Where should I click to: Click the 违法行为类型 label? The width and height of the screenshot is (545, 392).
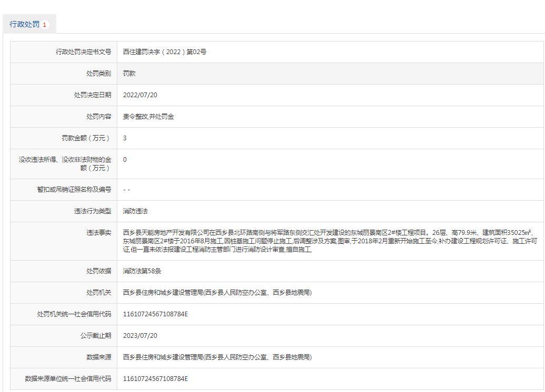click(x=93, y=211)
